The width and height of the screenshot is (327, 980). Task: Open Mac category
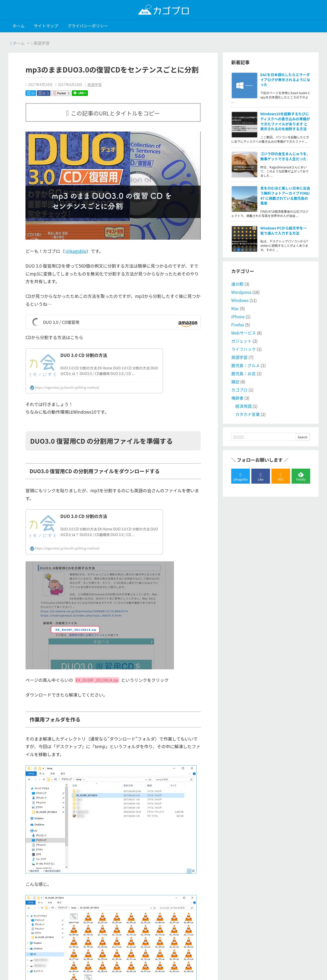pyautogui.click(x=235, y=309)
